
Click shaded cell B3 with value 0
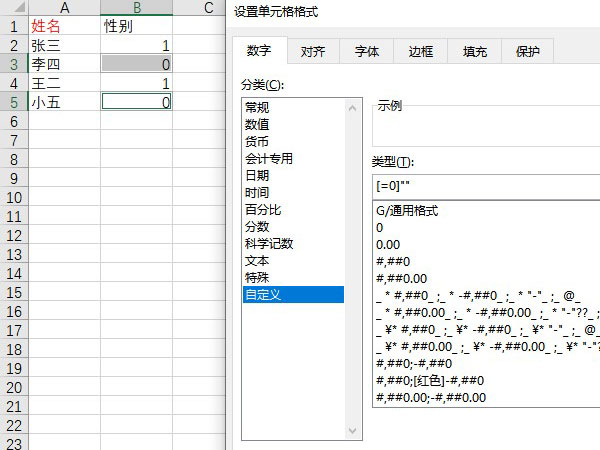pyautogui.click(x=137, y=64)
